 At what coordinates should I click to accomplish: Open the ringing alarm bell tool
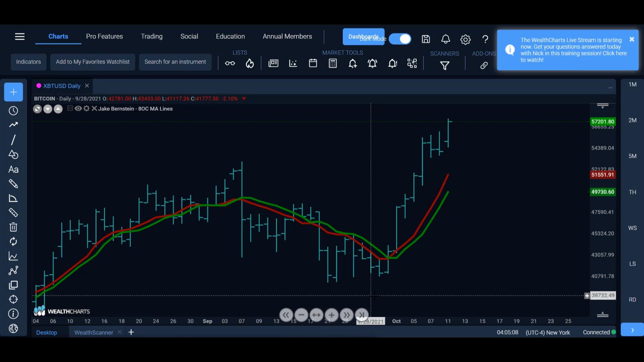coord(372,63)
